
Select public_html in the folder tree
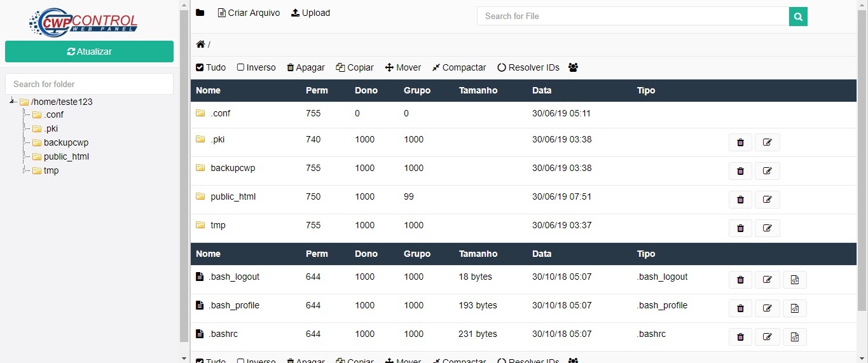(x=66, y=157)
